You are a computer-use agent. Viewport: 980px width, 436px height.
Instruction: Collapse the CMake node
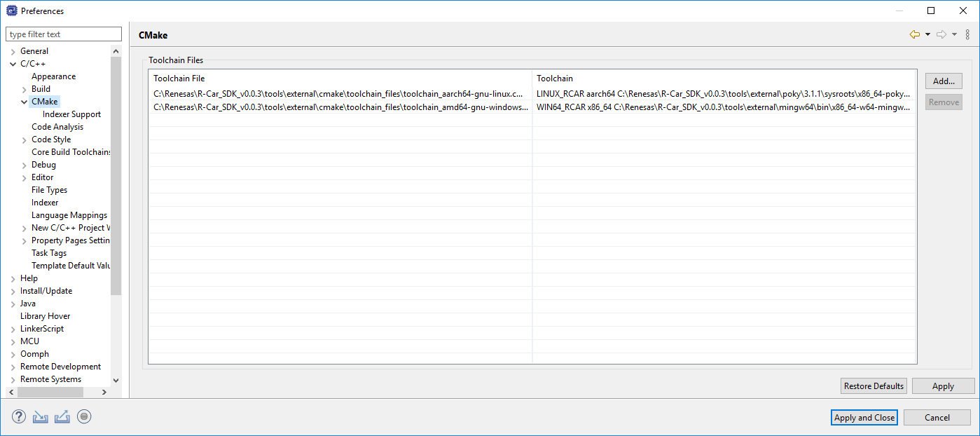(x=25, y=102)
